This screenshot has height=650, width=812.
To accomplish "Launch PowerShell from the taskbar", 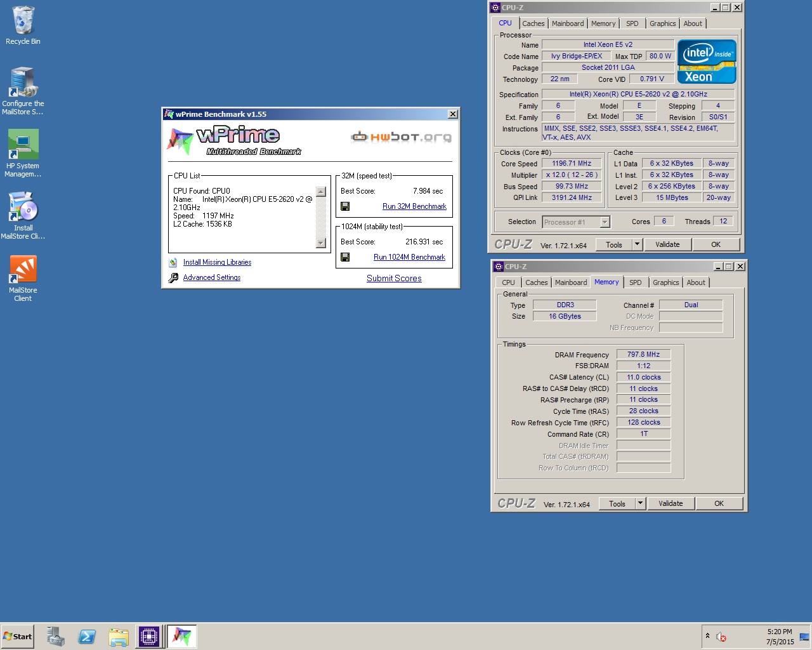I will (87, 637).
